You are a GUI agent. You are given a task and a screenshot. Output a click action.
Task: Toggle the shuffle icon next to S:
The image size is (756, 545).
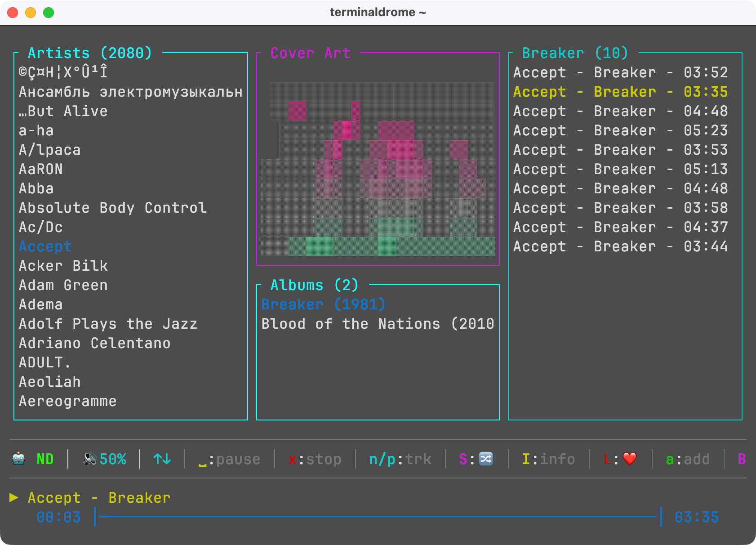click(x=486, y=459)
